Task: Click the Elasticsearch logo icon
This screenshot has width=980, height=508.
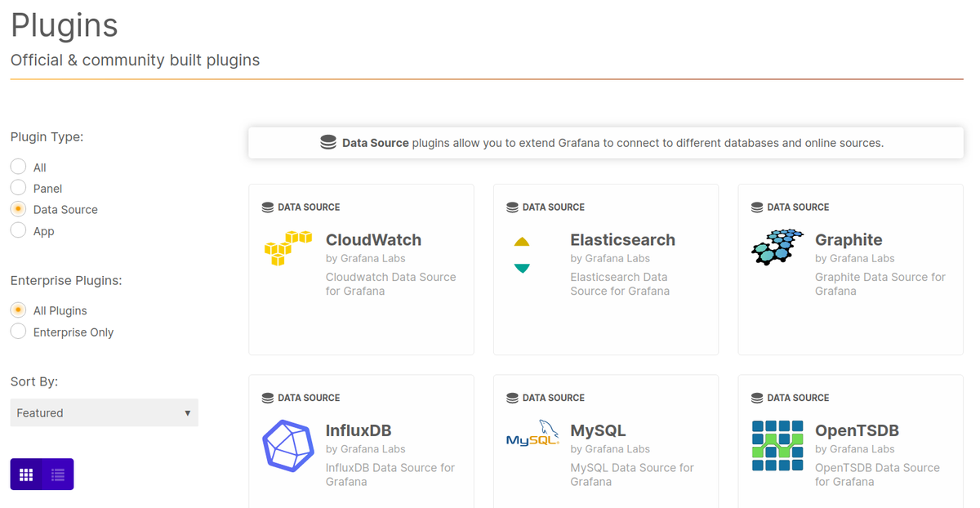Action: 522,255
